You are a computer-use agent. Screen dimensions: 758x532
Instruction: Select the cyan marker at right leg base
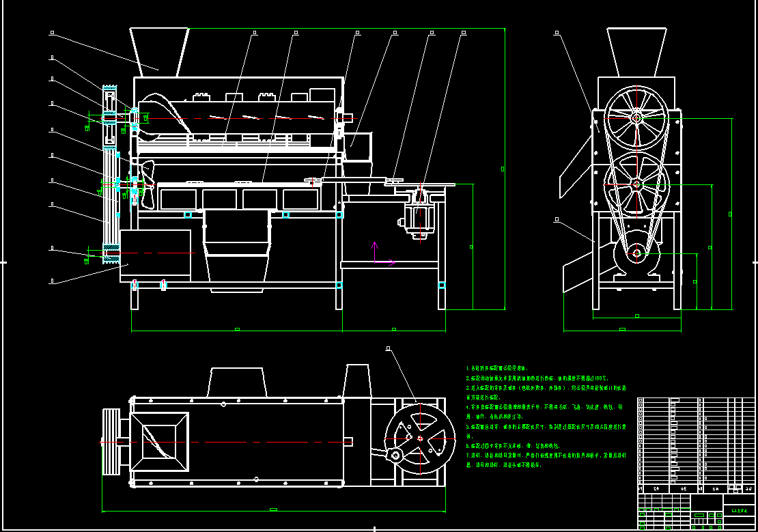(x=441, y=285)
